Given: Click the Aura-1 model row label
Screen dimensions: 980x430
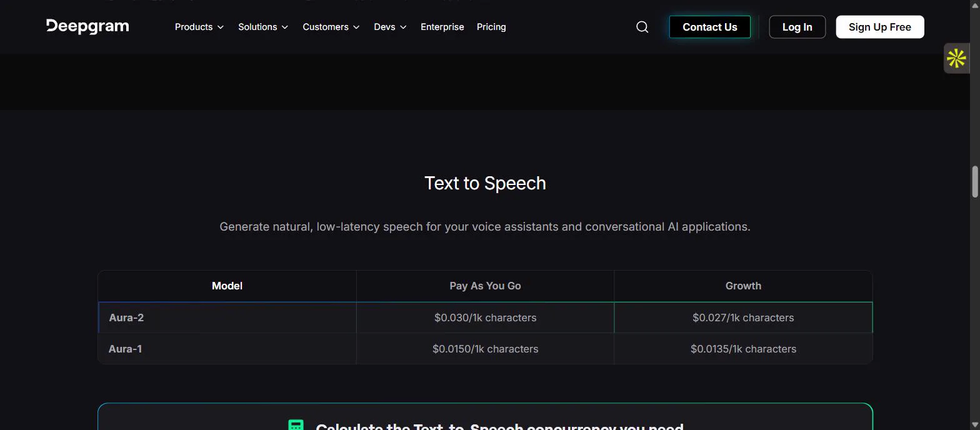Looking at the screenshot, I should coord(125,349).
